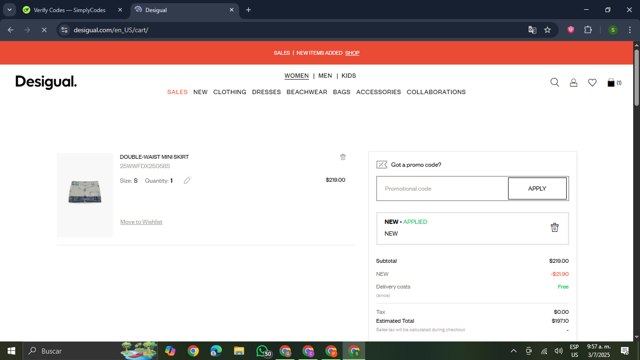Open the BEACHWEAR menu

pyautogui.click(x=307, y=92)
